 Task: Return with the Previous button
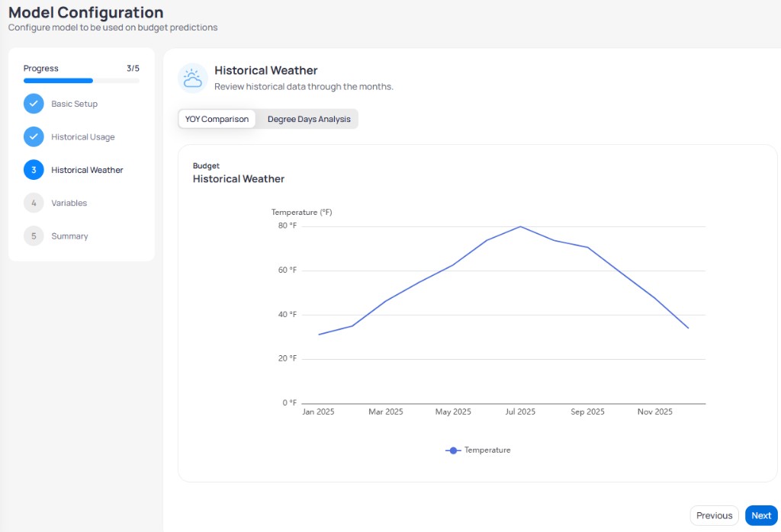714,515
